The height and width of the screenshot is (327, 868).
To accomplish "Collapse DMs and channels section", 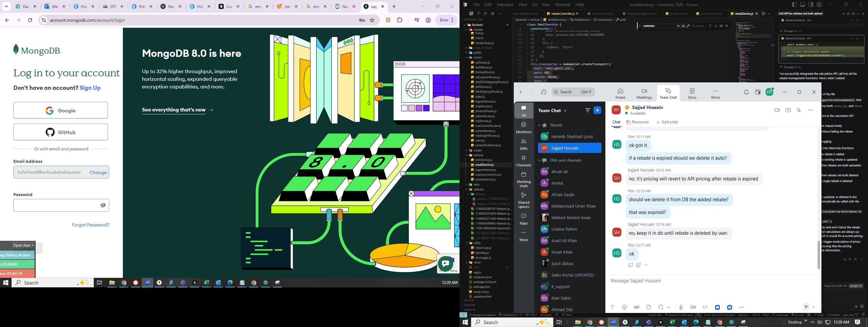I will click(x=539, y=160).
